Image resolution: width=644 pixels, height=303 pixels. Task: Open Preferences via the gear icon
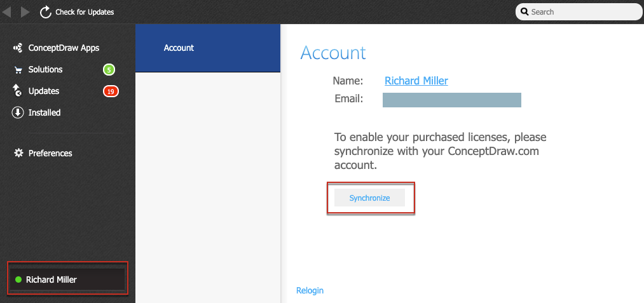pyautogui.click(x=18, y=153)
